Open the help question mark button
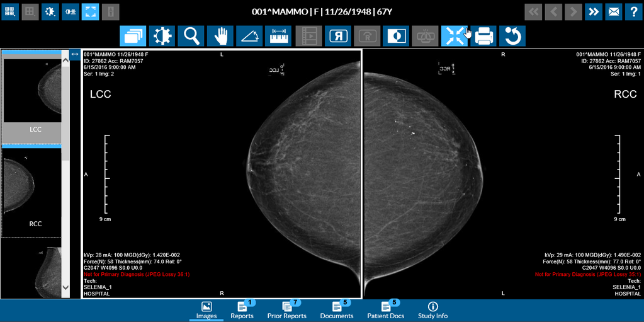 point(634,11)
